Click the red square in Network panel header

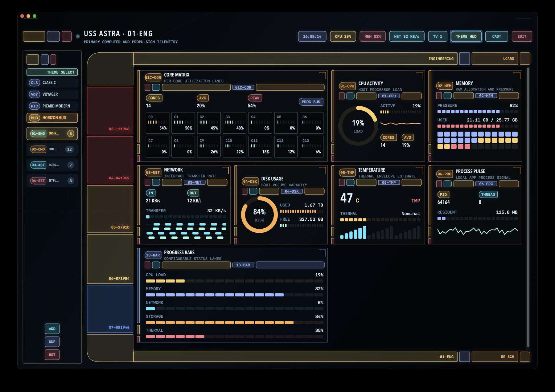click(x=147, y=182)
